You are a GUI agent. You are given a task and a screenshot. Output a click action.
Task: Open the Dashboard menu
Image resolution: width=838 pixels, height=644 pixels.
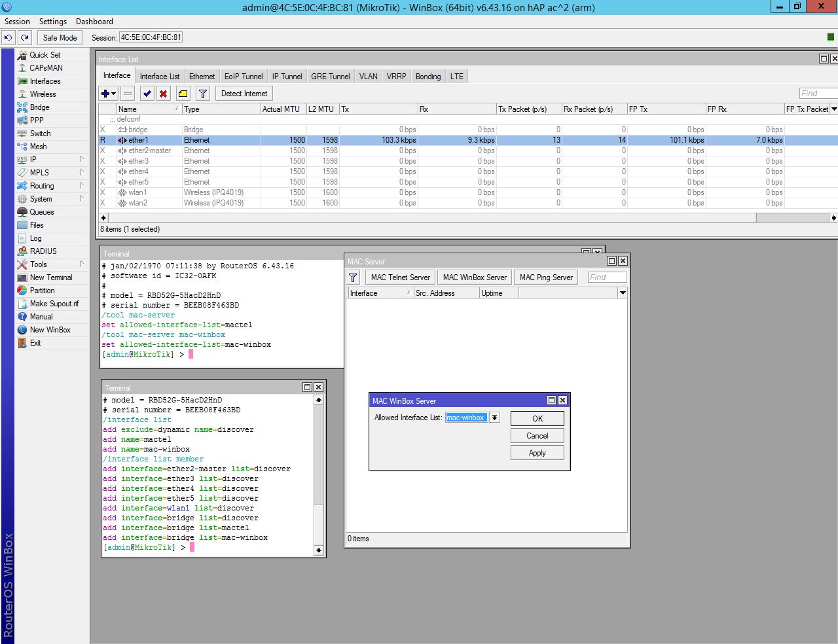point(94,22)
